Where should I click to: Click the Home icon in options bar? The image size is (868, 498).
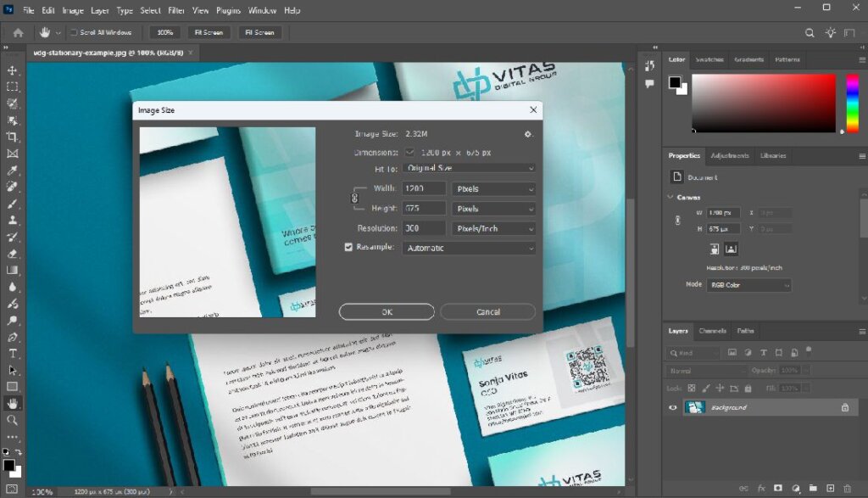[19, 33]
